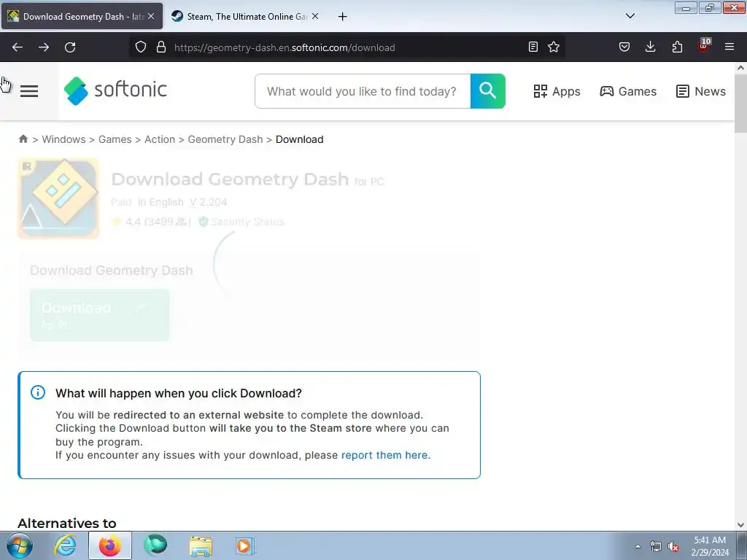
Task: Show hidden system tray icons
Action: 638,547
